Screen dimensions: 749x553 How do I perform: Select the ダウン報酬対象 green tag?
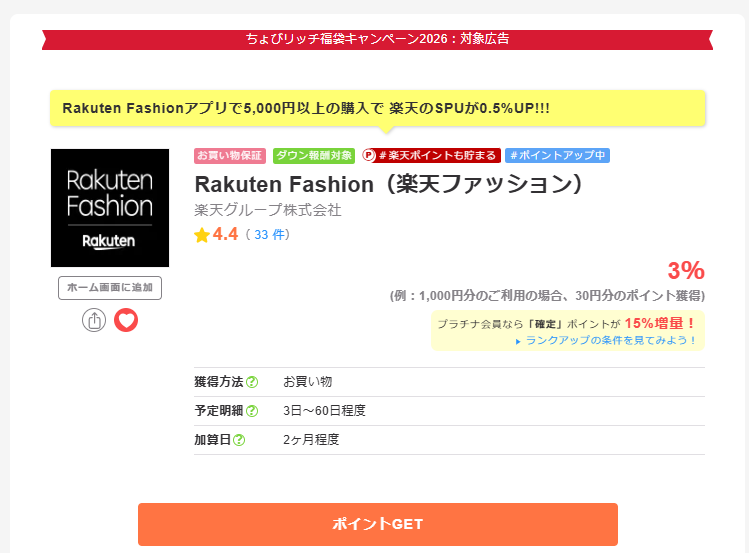[x=314, y=156]
